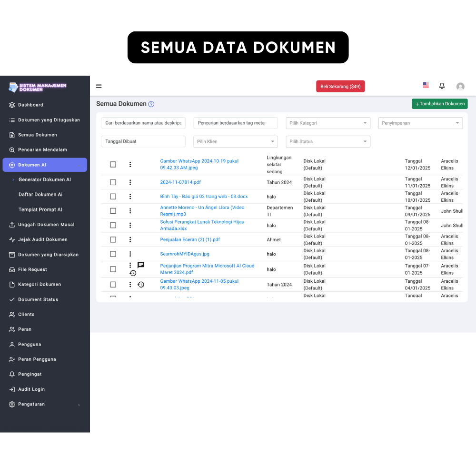Image resolution: width=476 pixels, height=476 pixels.
Task: Click the Dashboard layers icon in sidebar
Action: coord(12,105)
